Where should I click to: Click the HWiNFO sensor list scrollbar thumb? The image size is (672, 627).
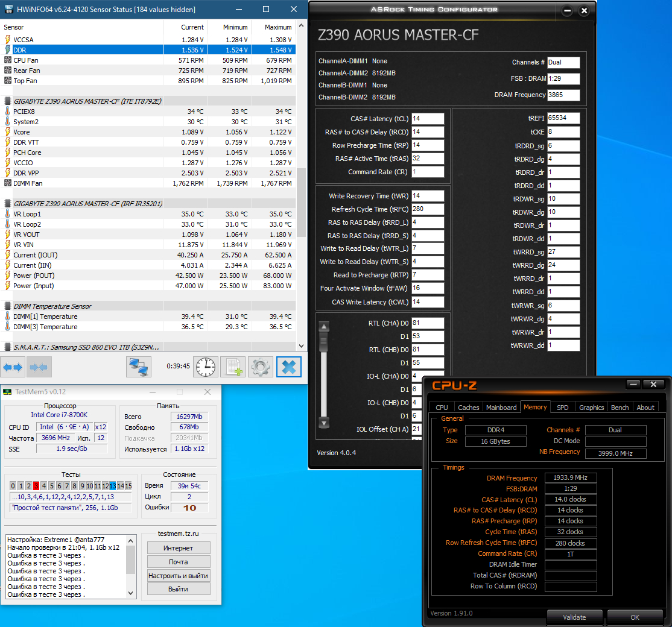pos(301,202)
